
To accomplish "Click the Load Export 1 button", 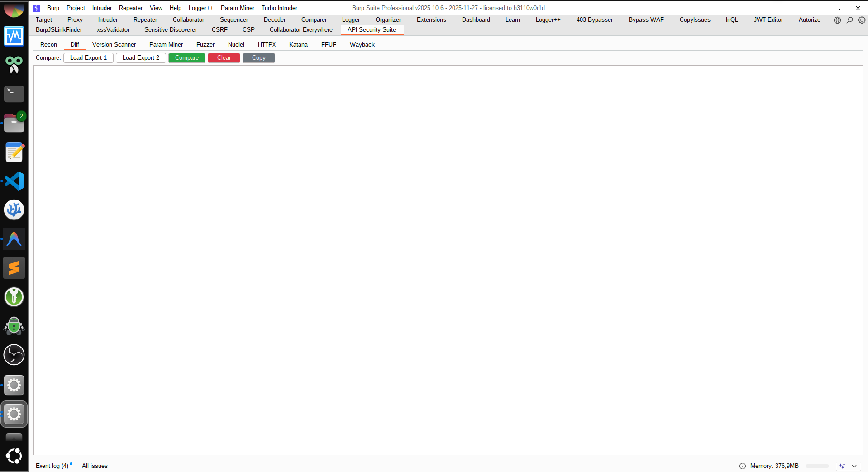I will 88,58.
